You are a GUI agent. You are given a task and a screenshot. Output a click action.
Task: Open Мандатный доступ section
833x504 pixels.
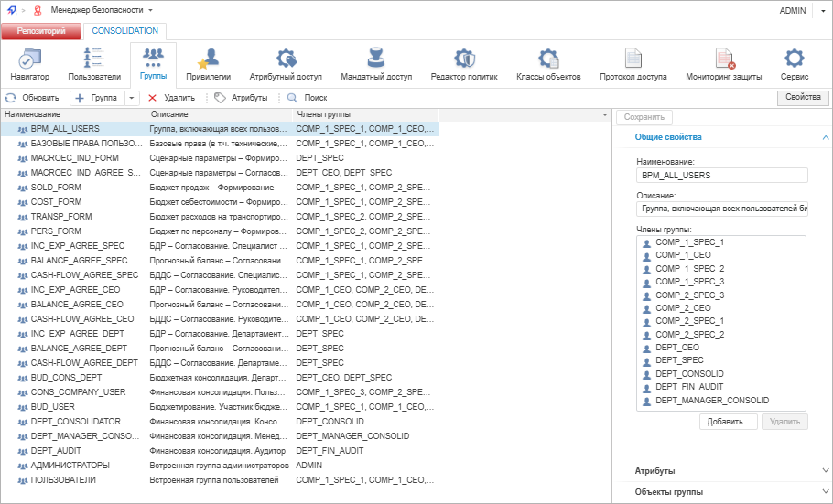coord(375,65)
